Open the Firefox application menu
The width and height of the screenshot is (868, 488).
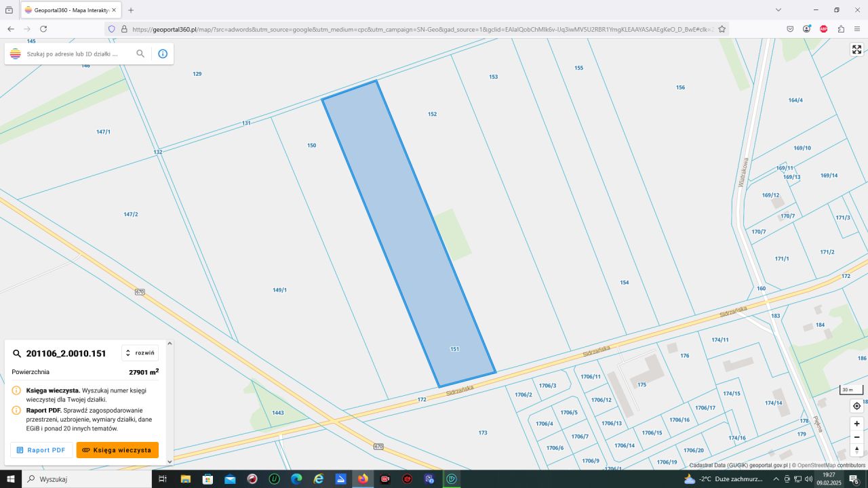pos(857,29)
